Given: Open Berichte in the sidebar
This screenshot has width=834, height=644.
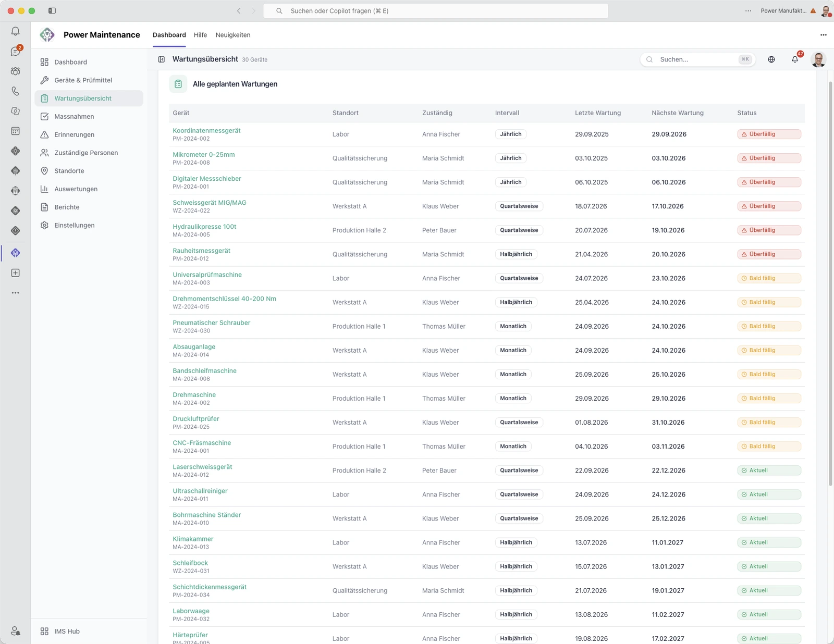Looking at the screenshot, I should click(x=89, y=207).
